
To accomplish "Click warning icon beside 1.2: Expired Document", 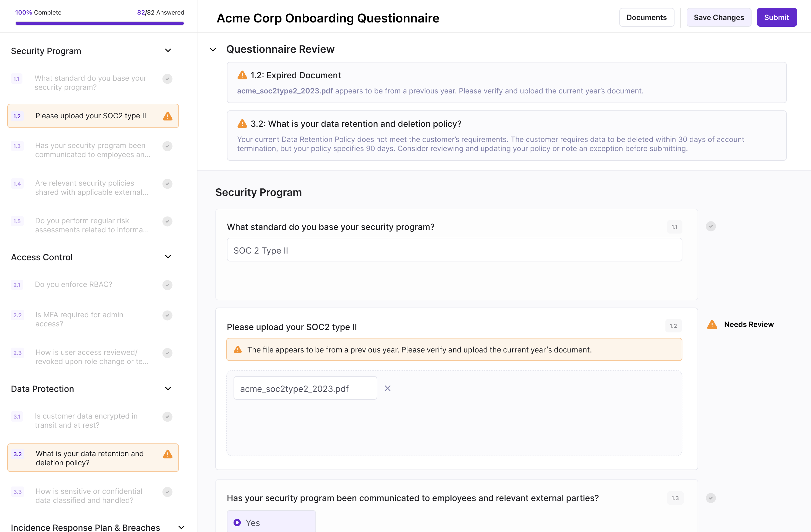I will click(x=242, y=75).
